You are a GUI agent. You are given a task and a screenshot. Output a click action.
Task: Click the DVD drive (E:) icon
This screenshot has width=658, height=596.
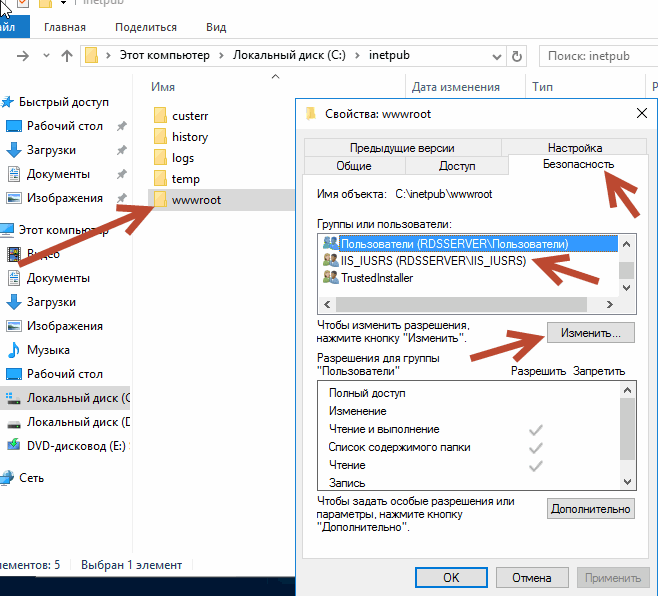(x=14, y=446)
